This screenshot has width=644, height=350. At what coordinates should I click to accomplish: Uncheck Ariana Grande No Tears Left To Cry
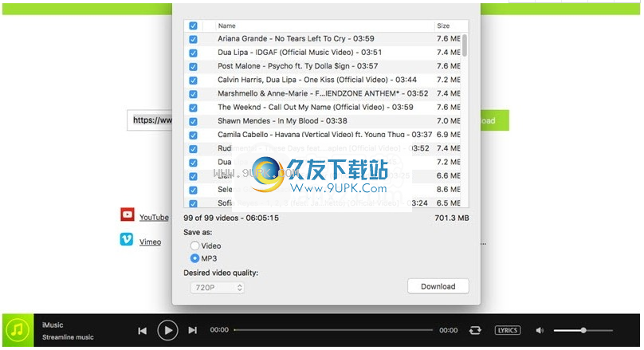[193, 39]
